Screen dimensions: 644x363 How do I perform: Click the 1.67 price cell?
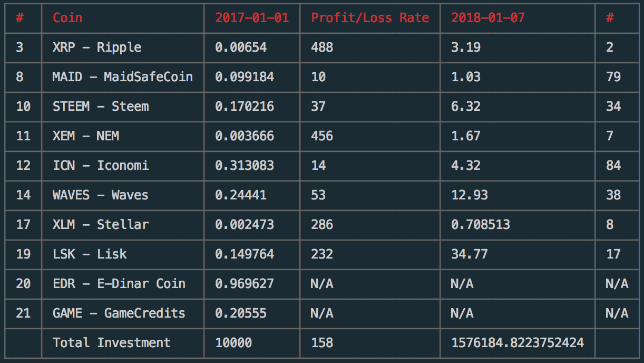(x=466, y=136)
